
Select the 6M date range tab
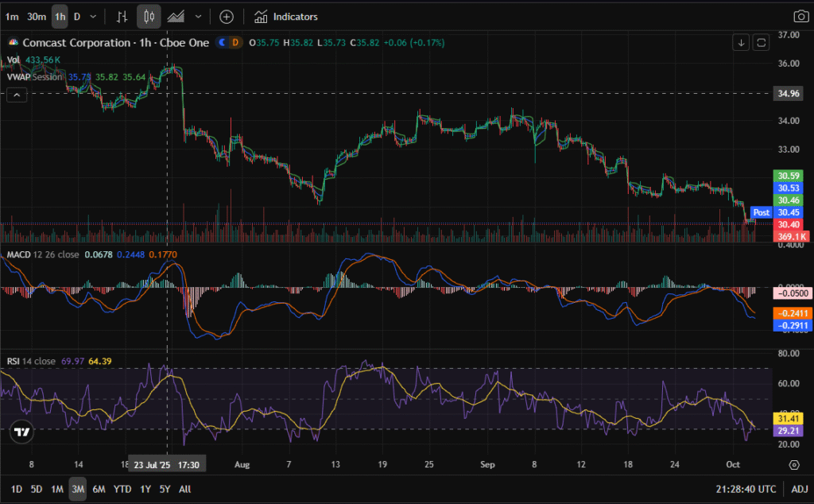tap(99, 489)
